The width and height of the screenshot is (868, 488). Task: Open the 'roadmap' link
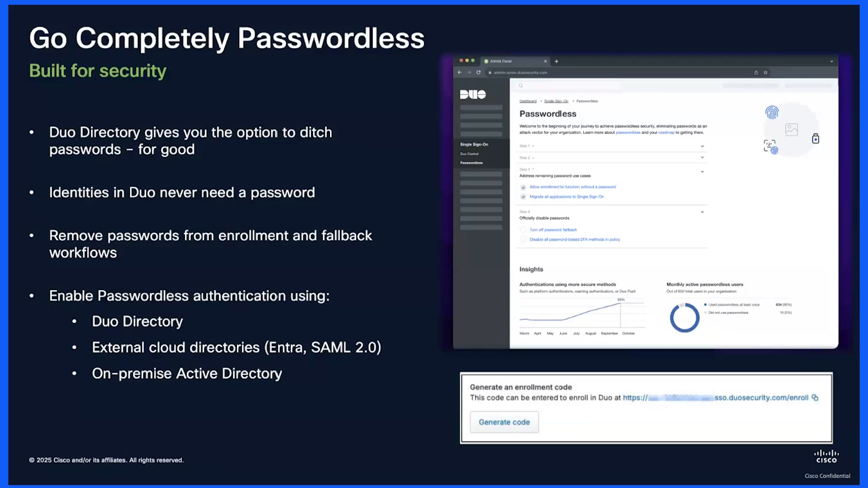click(x=666, y=133)
